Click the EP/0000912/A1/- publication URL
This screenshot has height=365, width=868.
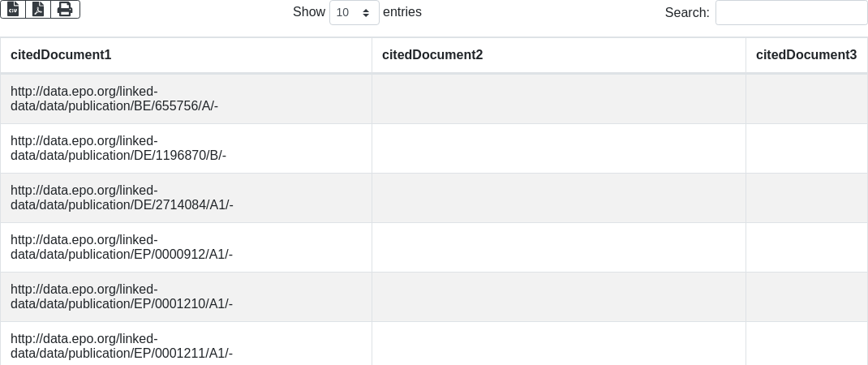(122, 247)
